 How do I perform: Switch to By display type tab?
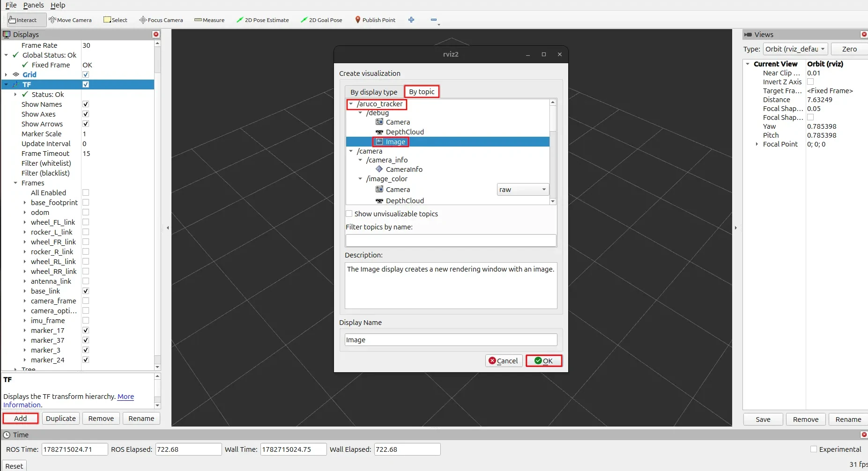pos(374,92)
